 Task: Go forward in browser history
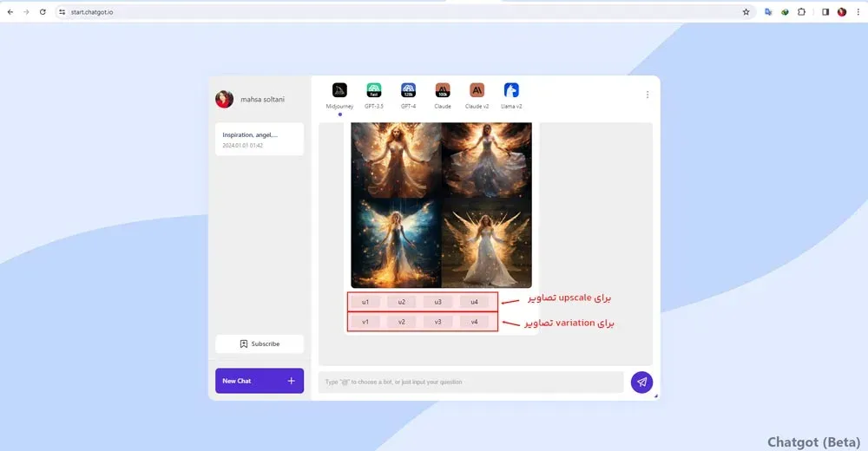pos(26,11)
